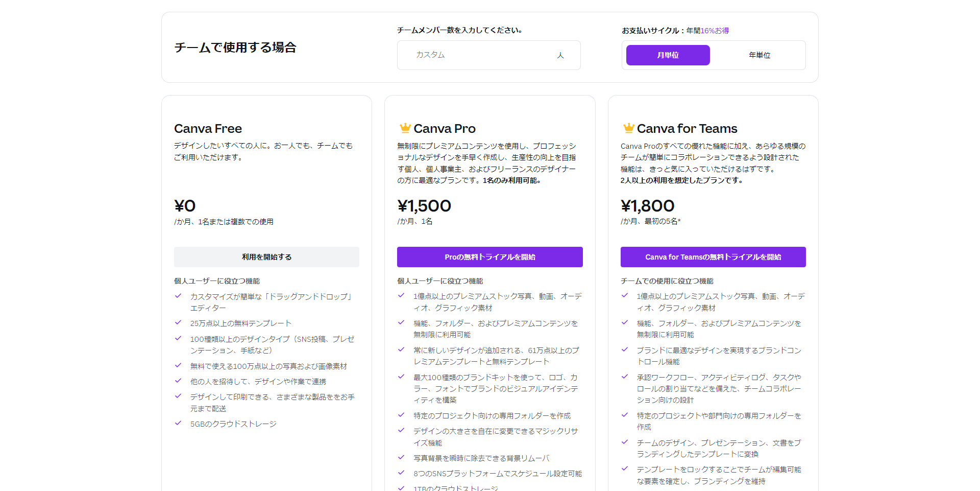Click checkmark next to ブランドに最適なデザイン feature
This screenshot has height=491, width=980.
click(625, 349)
